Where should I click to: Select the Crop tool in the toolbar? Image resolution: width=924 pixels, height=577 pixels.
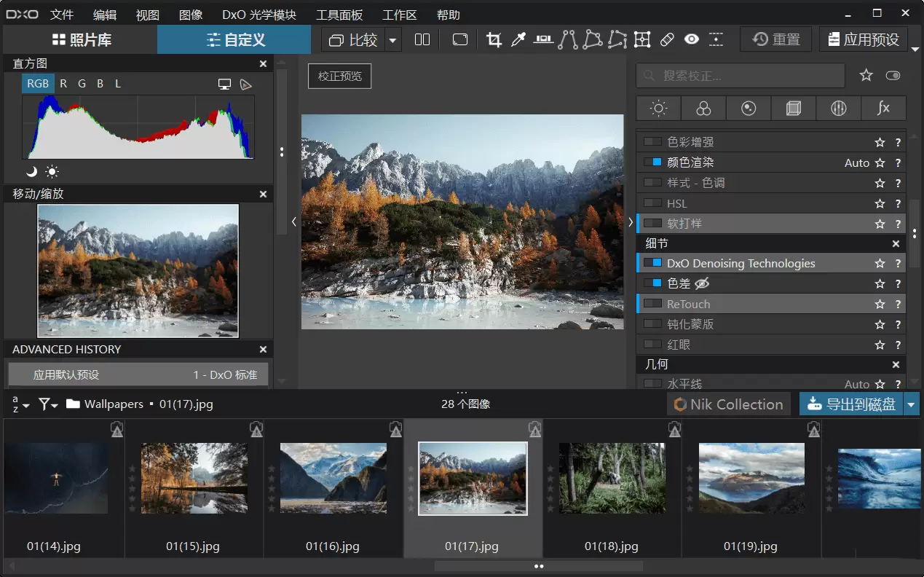[x=494, y=40]
